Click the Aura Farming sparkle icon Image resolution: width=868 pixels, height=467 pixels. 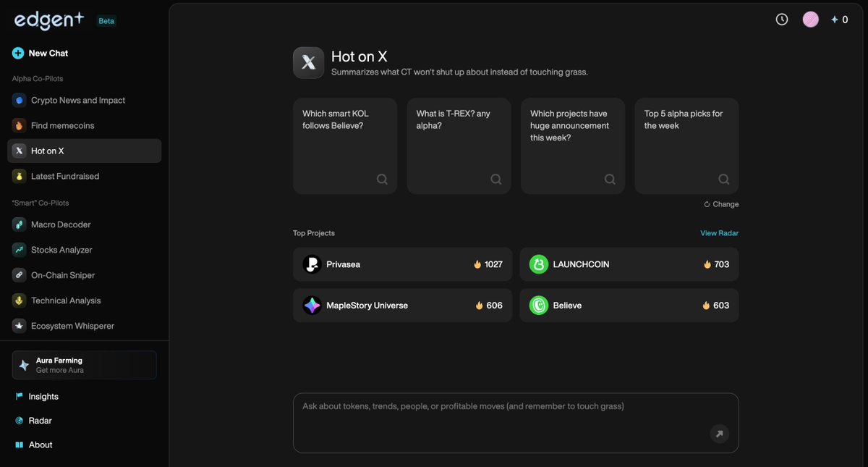[x=24, y=365]
